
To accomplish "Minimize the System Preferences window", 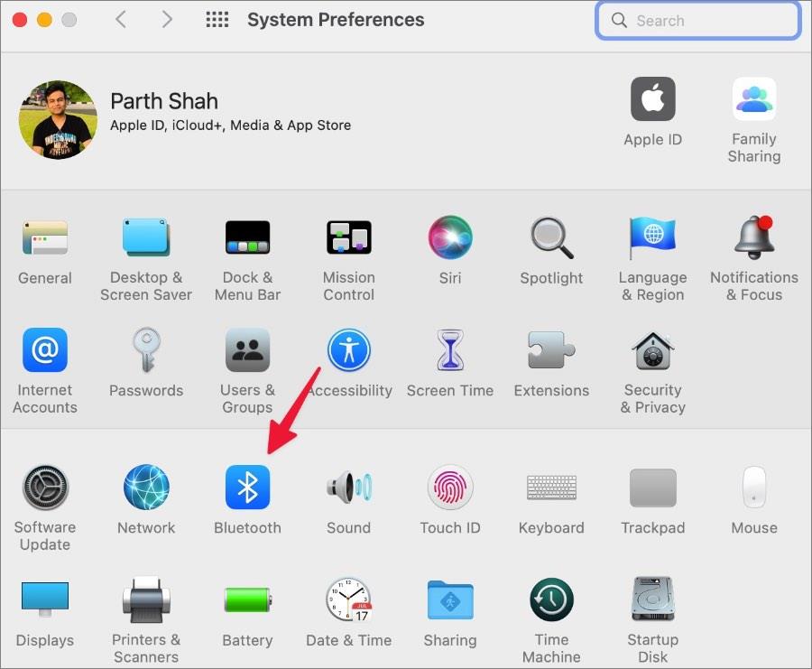I will [44, 20].
